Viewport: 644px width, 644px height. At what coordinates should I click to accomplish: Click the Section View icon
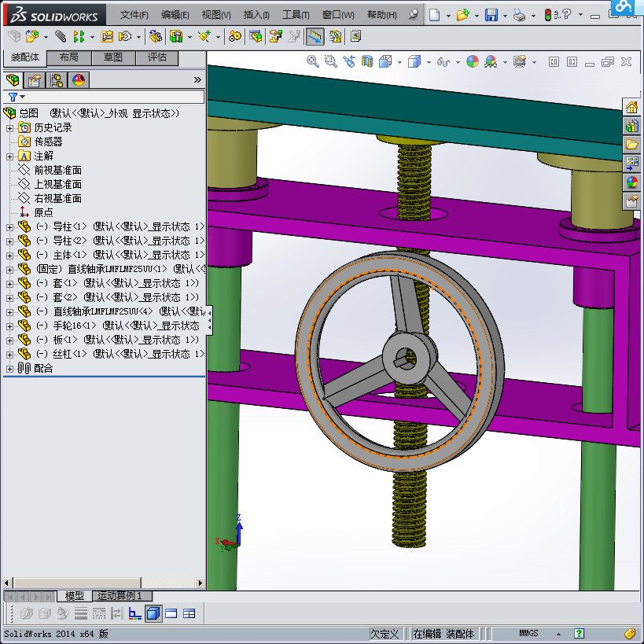[x=367, y=61]
